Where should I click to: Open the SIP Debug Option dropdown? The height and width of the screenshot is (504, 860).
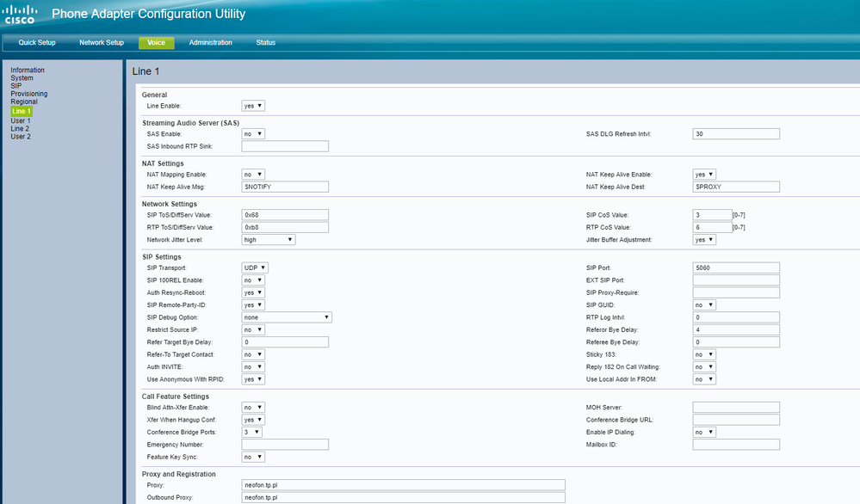pyautogui.click(x=287, y=317)
